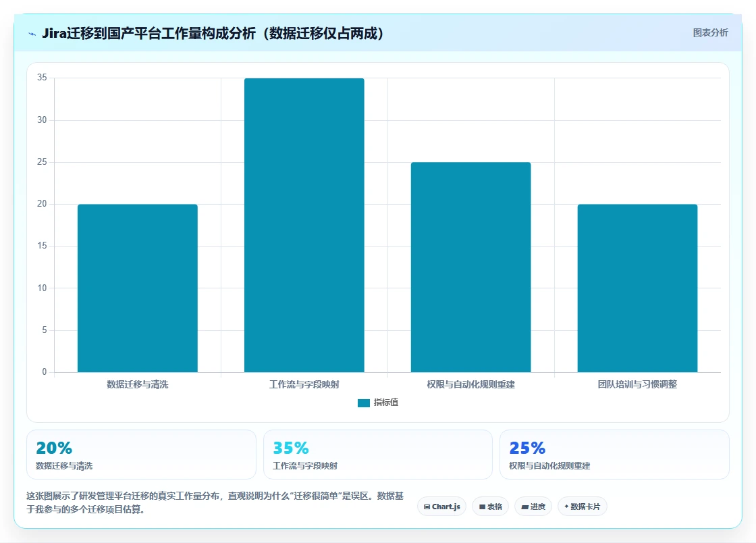The width and height of the screenshot is (756, 543).
Task: Click the 数据卡片 tag
Action: point(583,507)
